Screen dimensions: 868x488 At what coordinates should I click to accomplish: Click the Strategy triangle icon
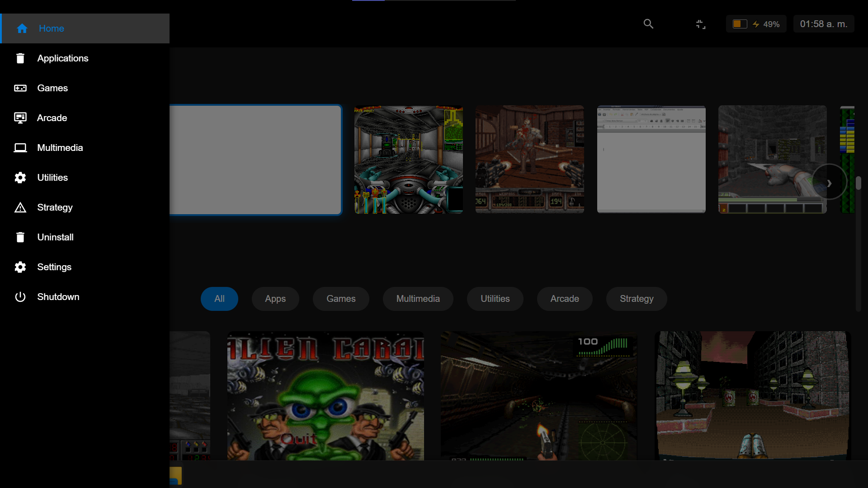[20, 207]
